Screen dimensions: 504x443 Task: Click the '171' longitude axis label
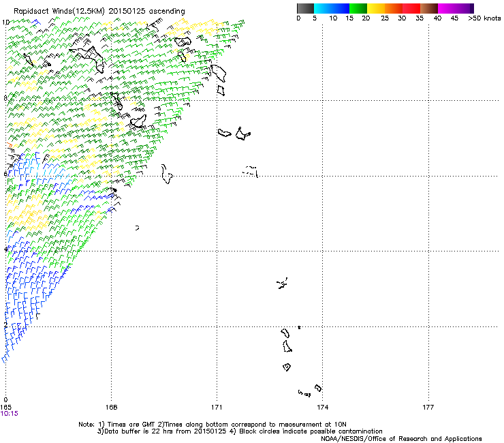click(217, 408)
